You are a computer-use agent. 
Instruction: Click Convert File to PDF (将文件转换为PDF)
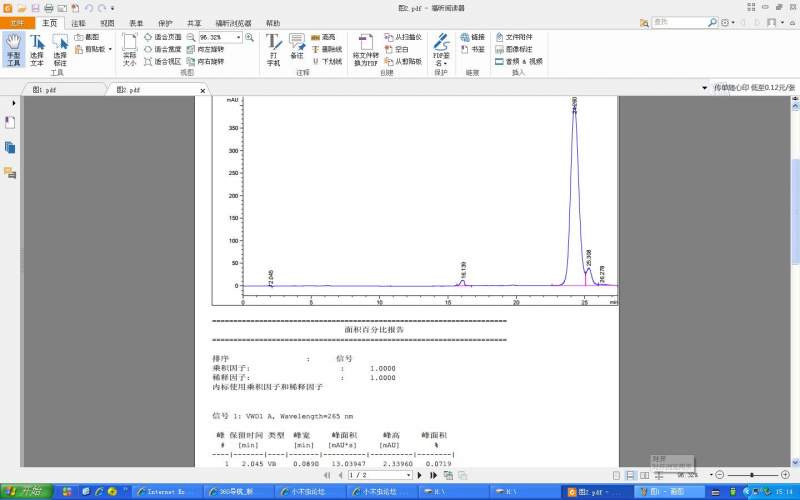click(365, 49)
